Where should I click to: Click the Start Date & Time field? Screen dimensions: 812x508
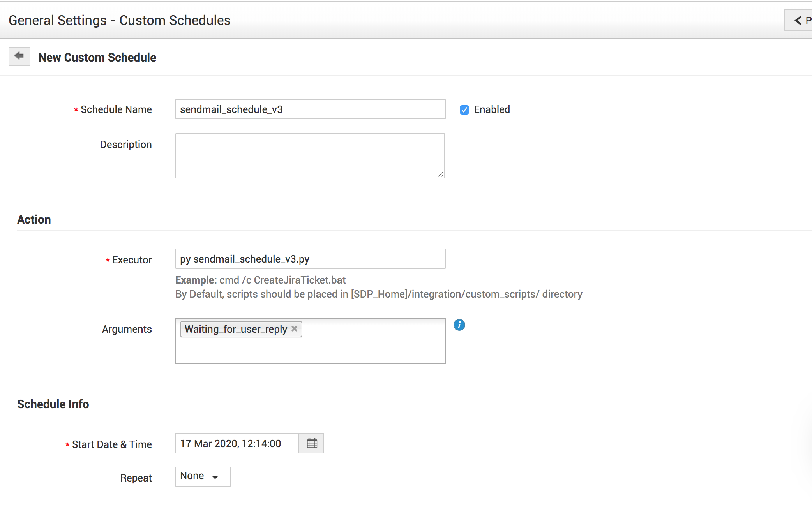click(x=237, y=444)
